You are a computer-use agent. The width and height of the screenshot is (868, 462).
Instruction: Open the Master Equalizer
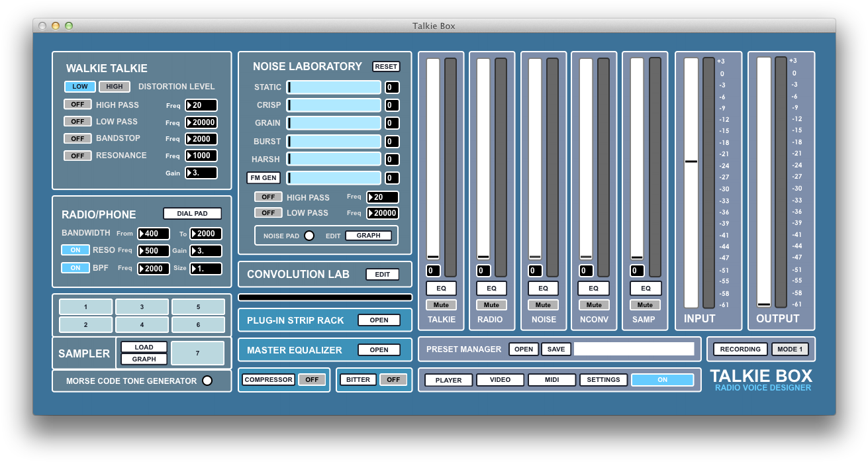click(x=379, y=349)
